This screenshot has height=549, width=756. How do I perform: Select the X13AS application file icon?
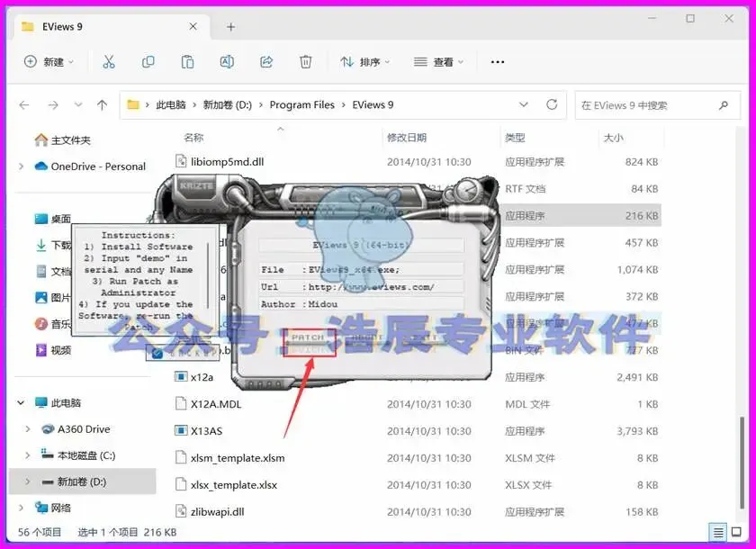pyautogui.click(x=181, y=430)
